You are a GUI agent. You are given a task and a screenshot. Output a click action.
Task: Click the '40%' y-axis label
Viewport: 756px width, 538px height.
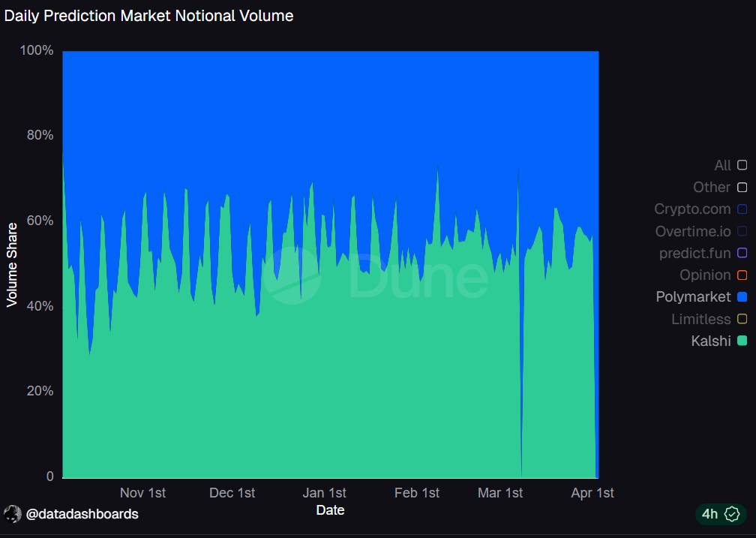coord(40,306)
